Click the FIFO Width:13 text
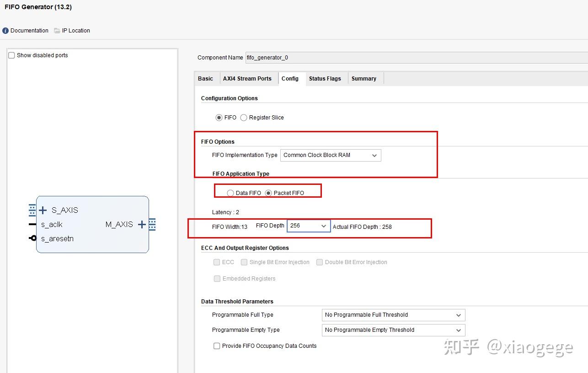This screenshot has height=373, width=588. tap(230, 227)
